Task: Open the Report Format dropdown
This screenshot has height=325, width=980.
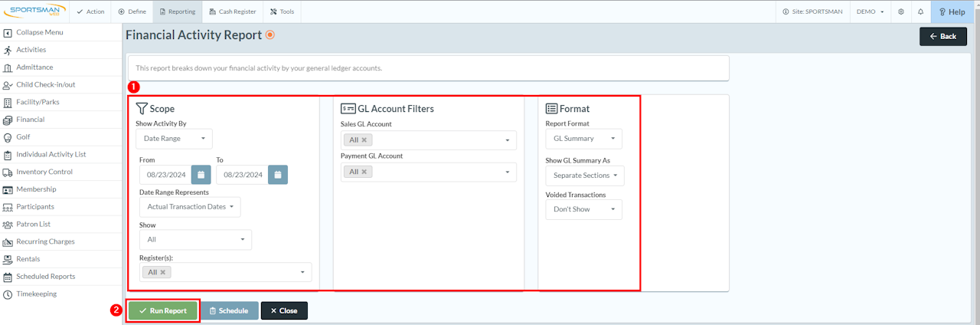Action: pyautogui.click(x=583, y=139)
